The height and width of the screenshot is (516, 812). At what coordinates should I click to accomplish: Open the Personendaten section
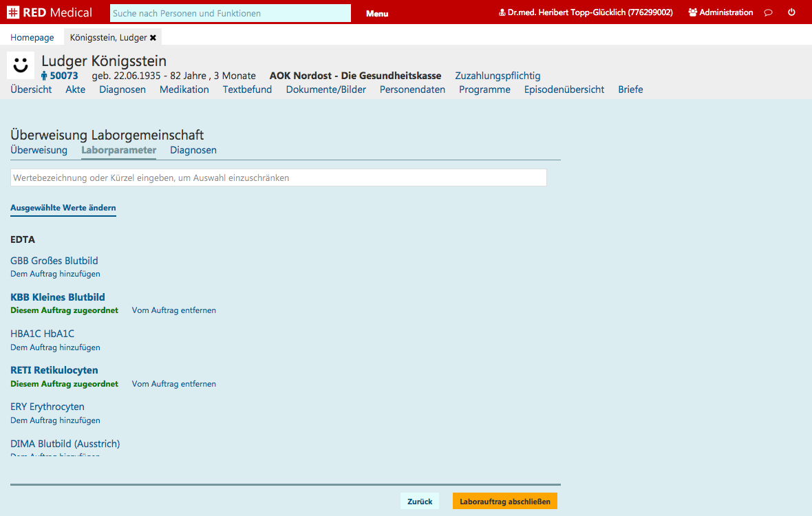(412, 89)
